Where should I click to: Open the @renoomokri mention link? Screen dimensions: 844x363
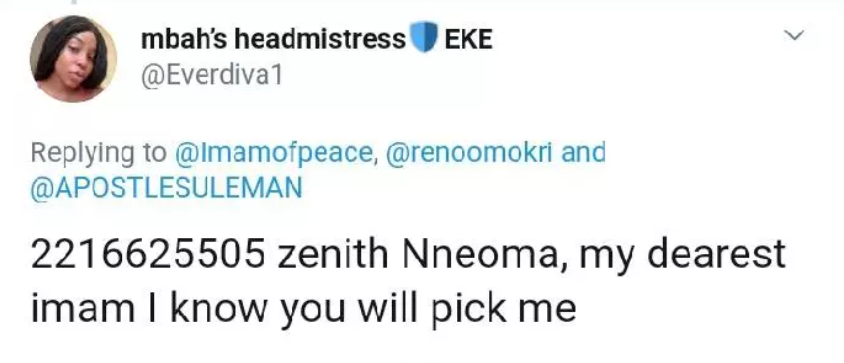pos(469,153)
